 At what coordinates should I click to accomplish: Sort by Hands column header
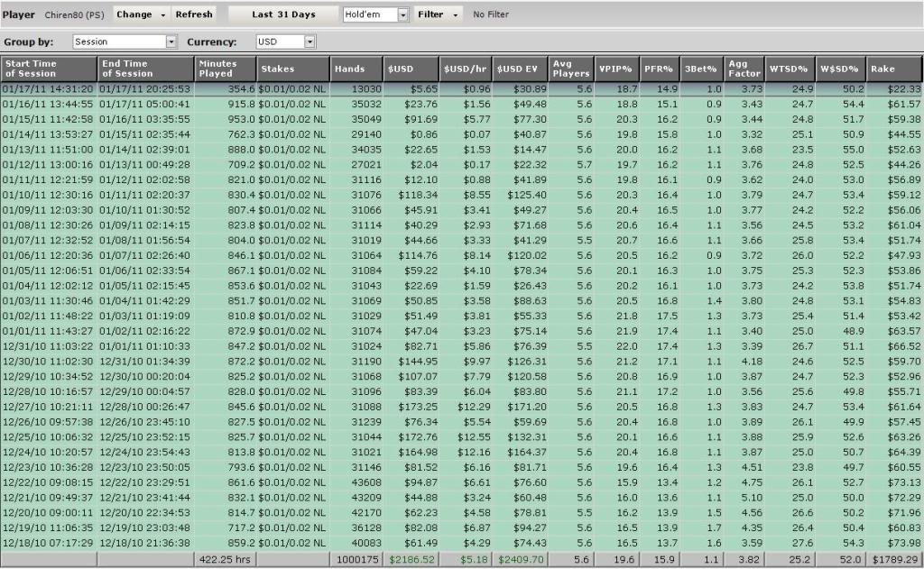[356, 69]
